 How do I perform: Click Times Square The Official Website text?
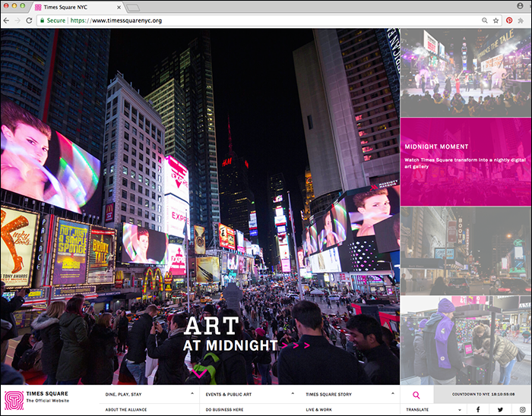pos(47,397)
